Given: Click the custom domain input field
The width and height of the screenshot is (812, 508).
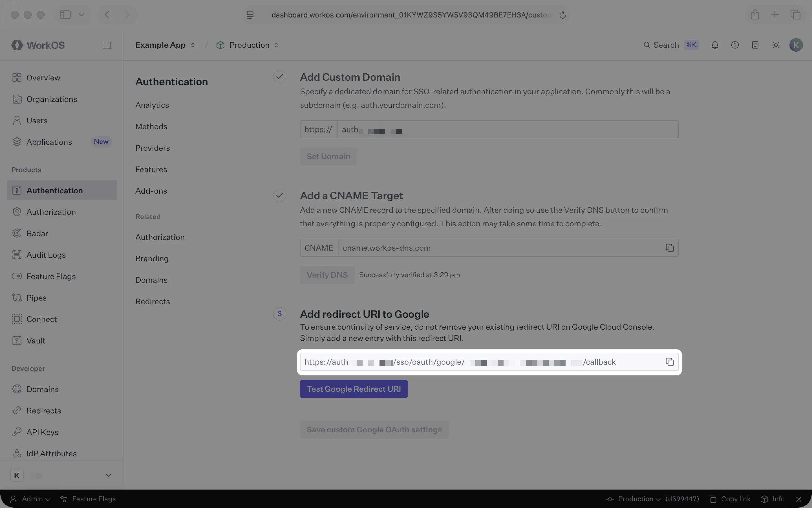Looking at the screenshot, I should click(x=508, y=129).
